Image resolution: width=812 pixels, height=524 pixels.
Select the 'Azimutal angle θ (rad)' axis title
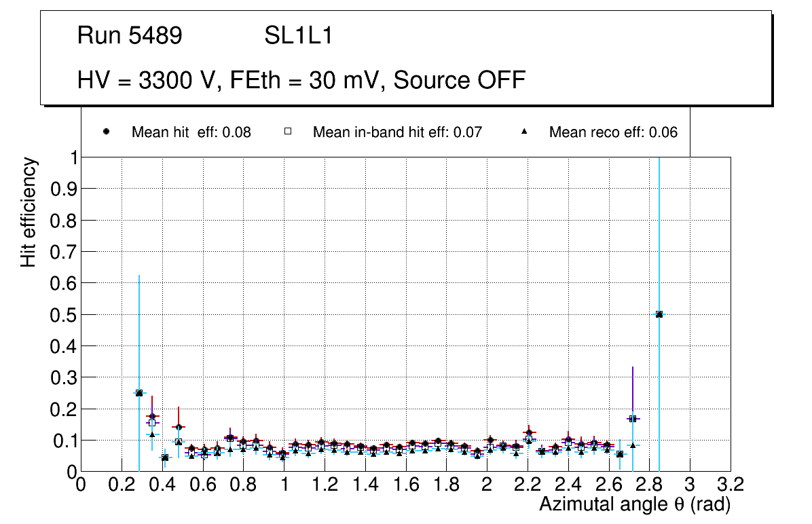(x=634, y=504)
